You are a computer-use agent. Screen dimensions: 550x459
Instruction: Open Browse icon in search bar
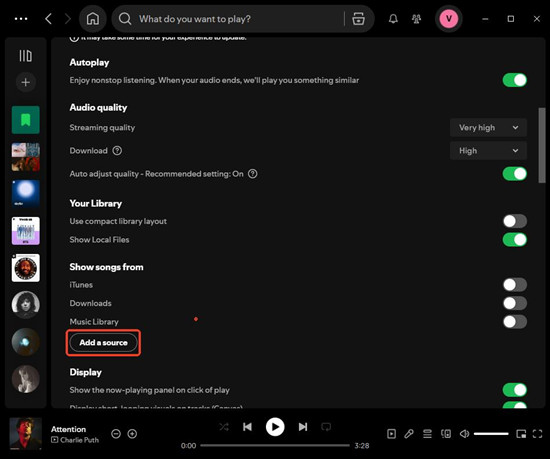[358, 19]
